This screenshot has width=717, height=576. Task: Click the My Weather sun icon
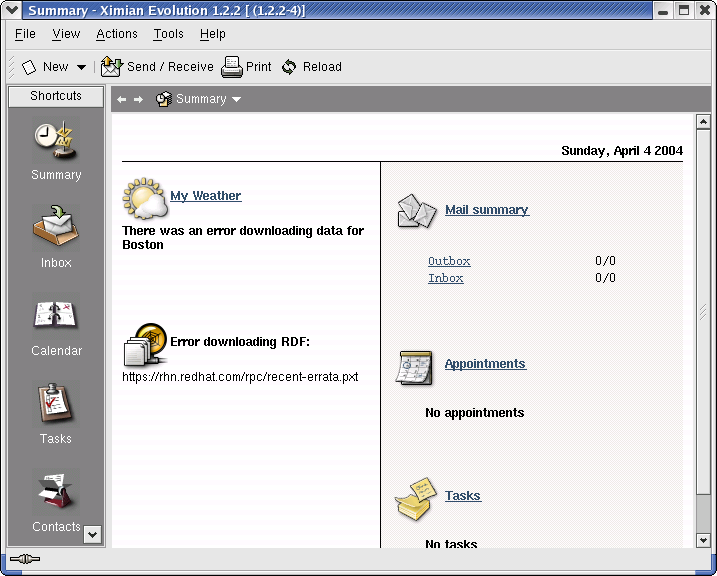tap(145, 198)
